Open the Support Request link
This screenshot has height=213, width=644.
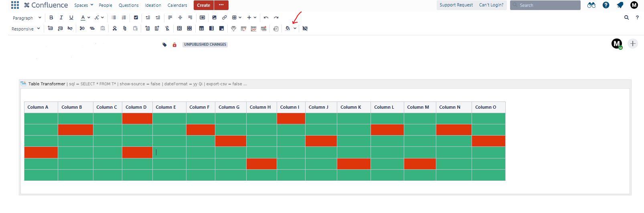click(456, 5)
